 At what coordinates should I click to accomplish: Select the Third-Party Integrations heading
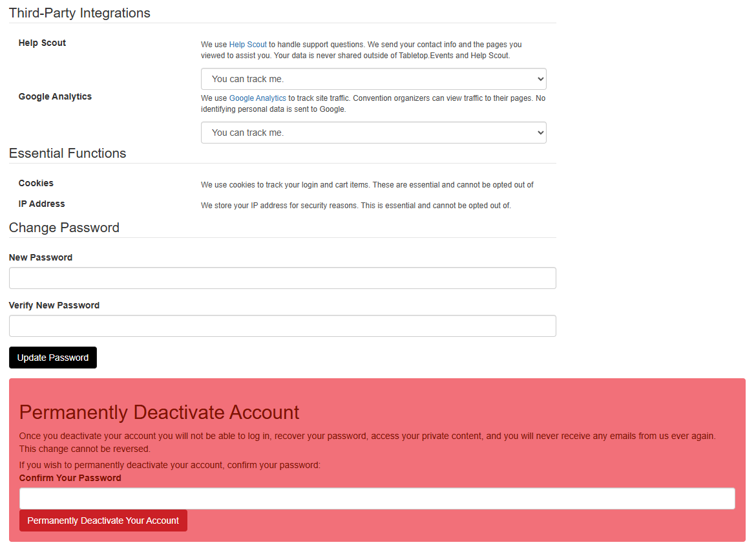pyautogui.click(x=79, y=12)
